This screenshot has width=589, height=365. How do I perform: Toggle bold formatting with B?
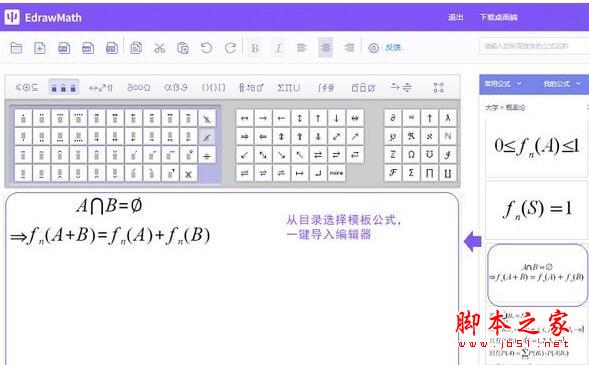[x=255, y=48]
